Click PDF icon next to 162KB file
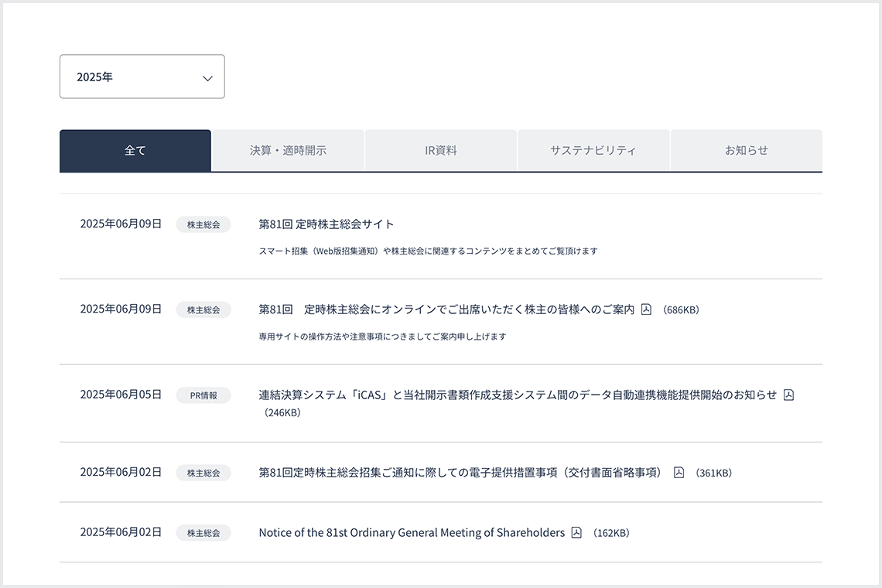 (576, 533)
